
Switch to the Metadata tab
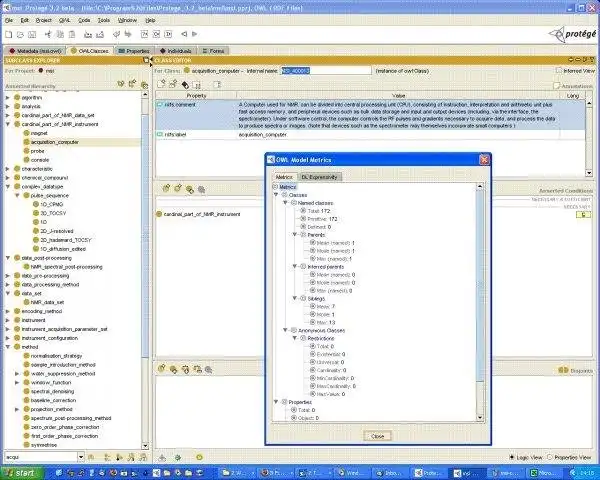(35, 51)
